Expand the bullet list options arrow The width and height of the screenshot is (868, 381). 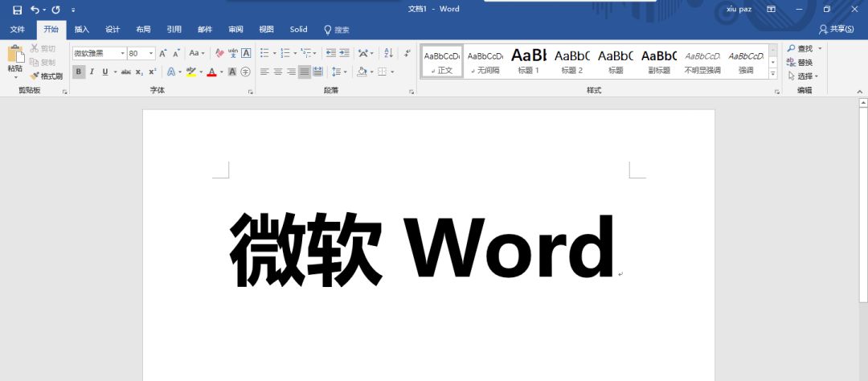pos(275,54)
